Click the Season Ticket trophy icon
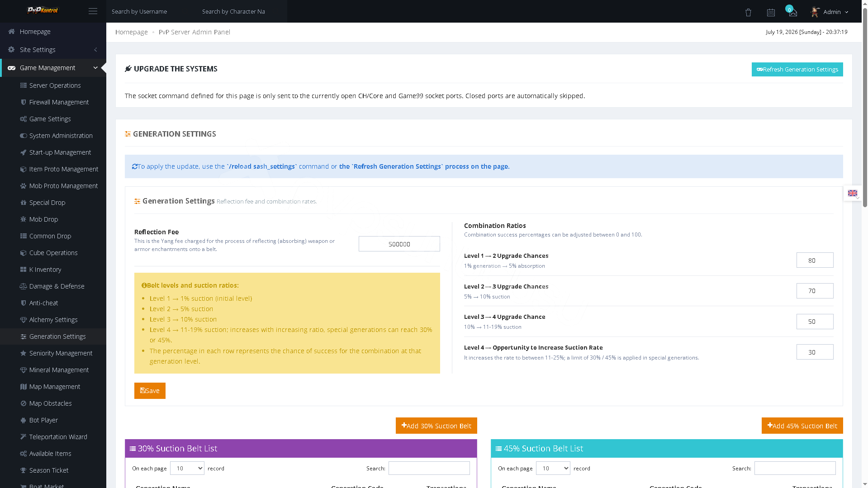 (24, 470)
